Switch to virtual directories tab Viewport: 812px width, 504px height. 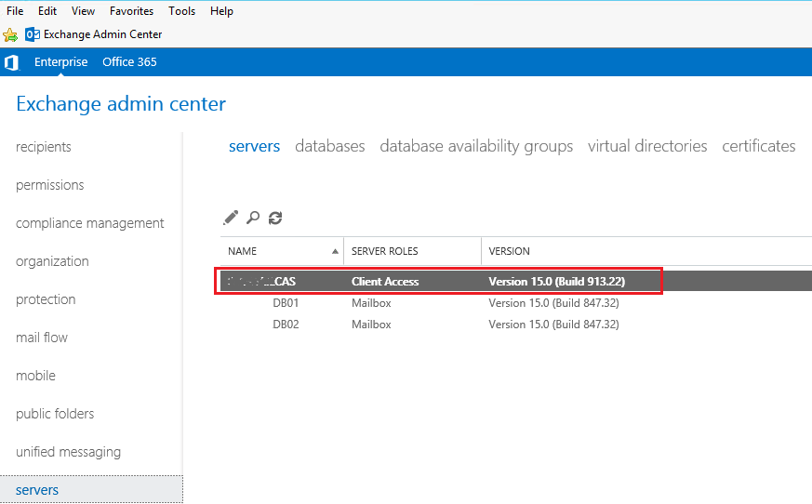647,147
